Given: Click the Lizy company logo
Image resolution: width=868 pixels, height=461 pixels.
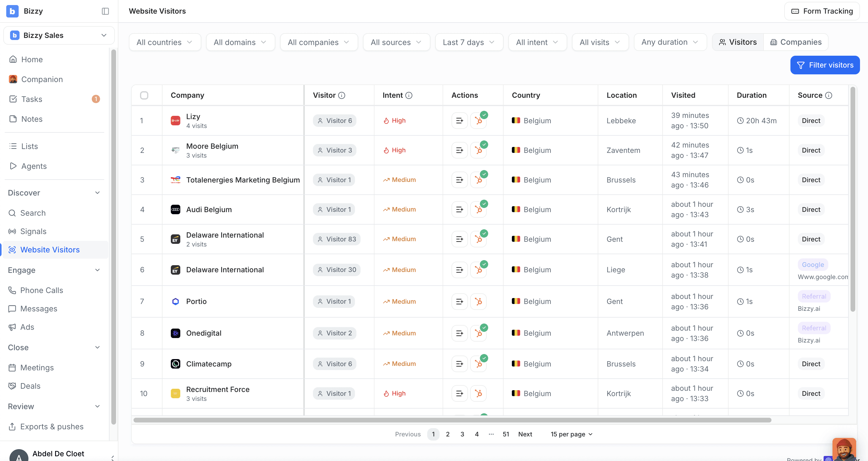Looking at the screenshot, I should pos(175,121).
